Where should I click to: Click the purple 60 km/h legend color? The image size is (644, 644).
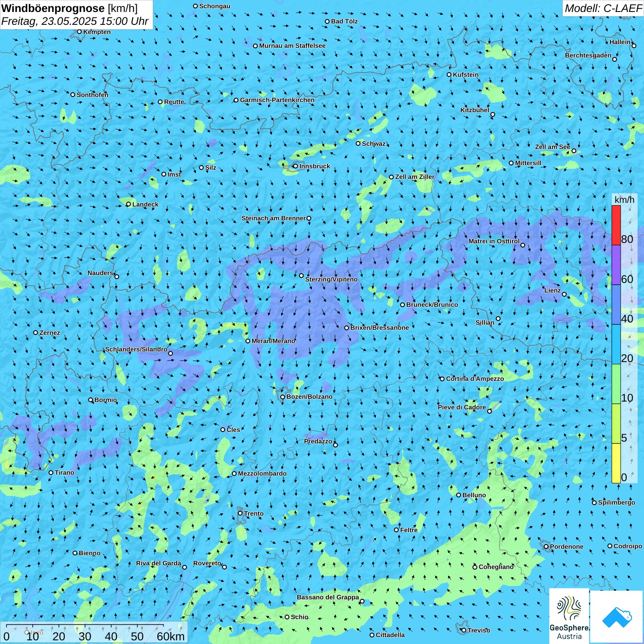[616, 265]
